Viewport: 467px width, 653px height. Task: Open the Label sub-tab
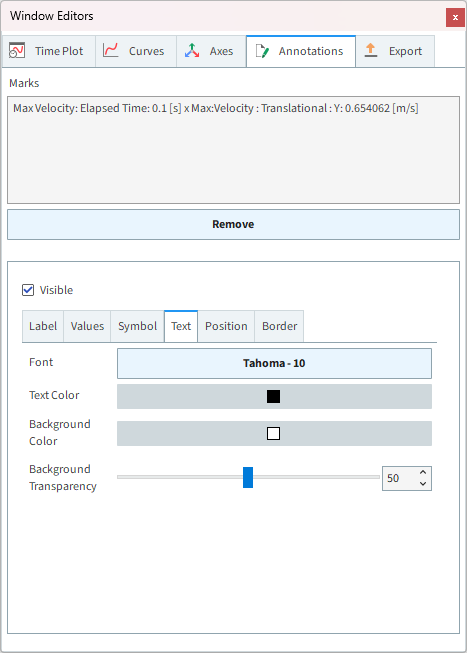[x=43, y=326]
